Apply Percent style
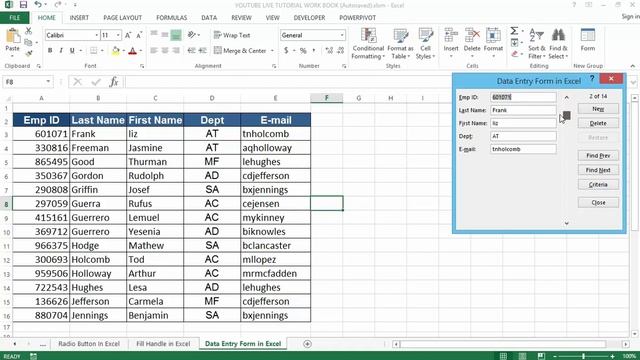Image resolution: width=640 pixels, height=360 pixels. (x=303, y=51)
